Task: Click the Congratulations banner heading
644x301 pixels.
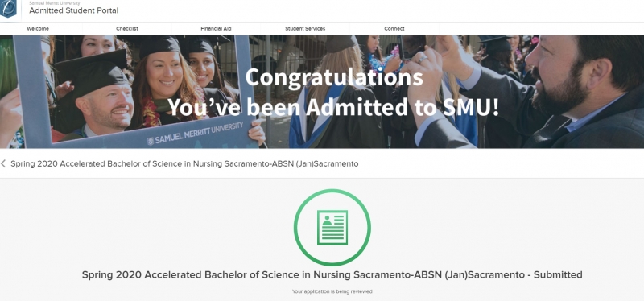Action: [x=334, y=77]
